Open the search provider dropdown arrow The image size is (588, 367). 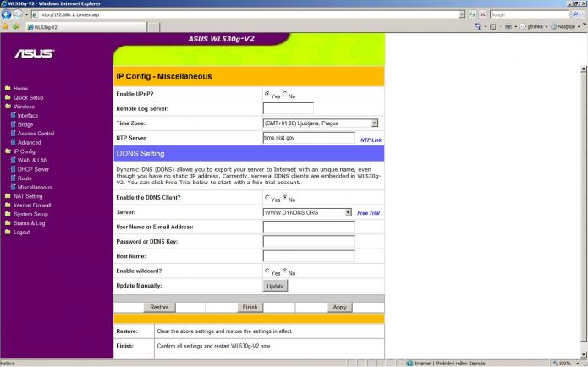583,14
